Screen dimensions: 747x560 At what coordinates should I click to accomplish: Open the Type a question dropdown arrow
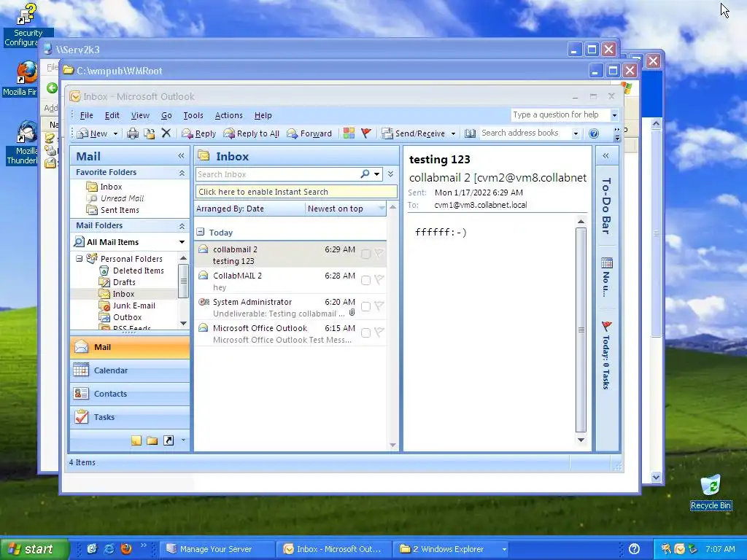coord(614,115)
